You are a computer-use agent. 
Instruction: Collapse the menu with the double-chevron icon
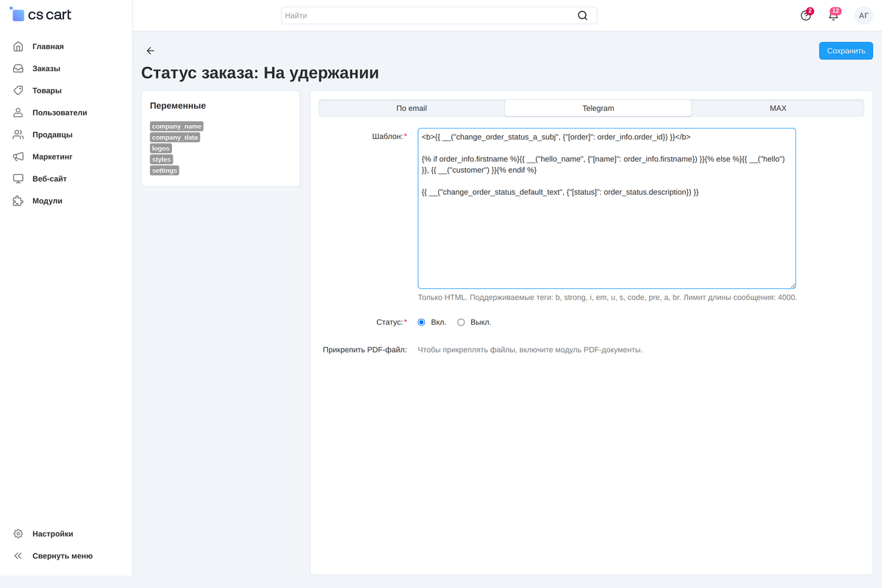[x=18, y=556]
